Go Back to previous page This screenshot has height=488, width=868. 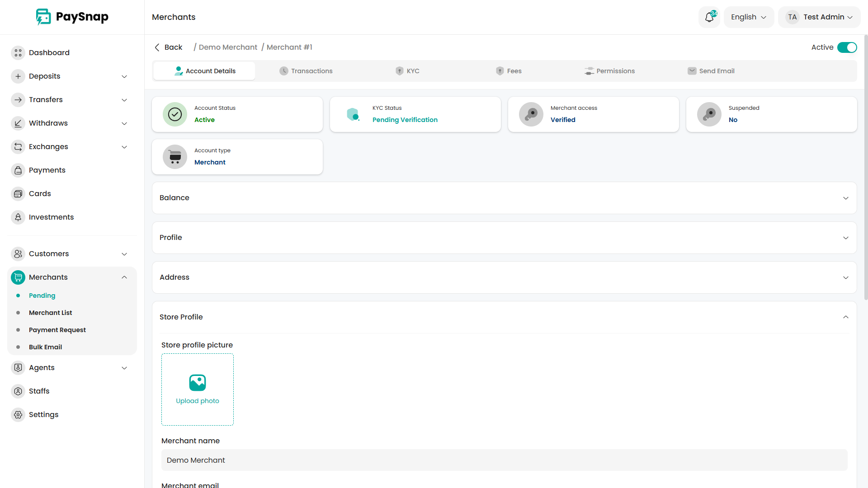pos(168,47)
